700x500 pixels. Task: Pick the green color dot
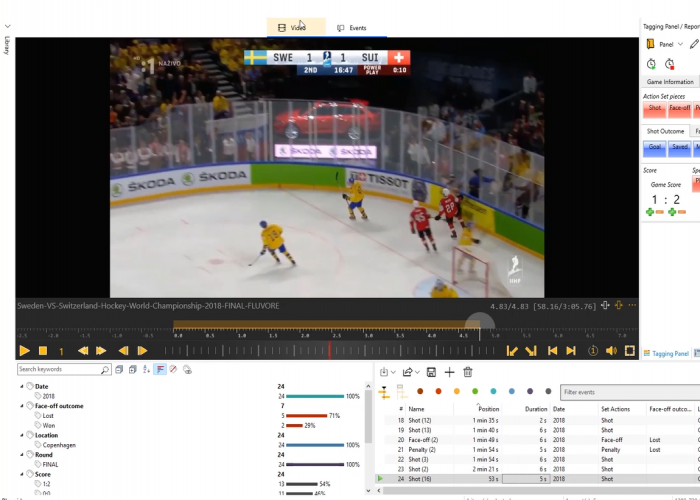point(475,392)
